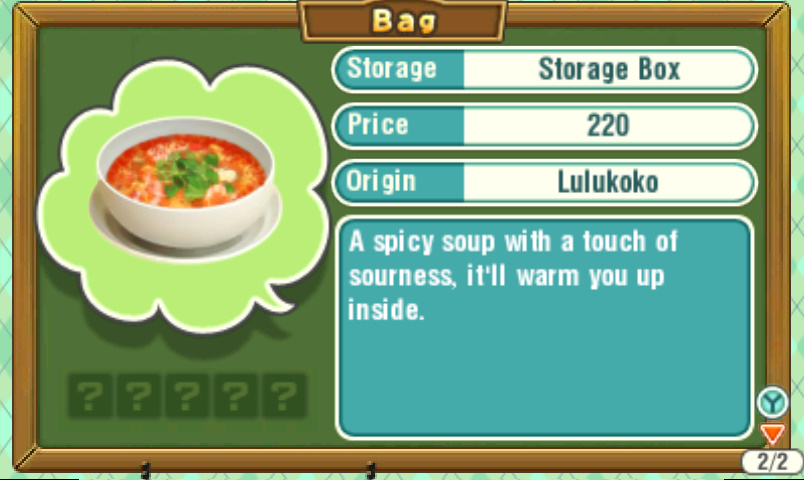Click the word inside. in description

(x=386, y=310)
